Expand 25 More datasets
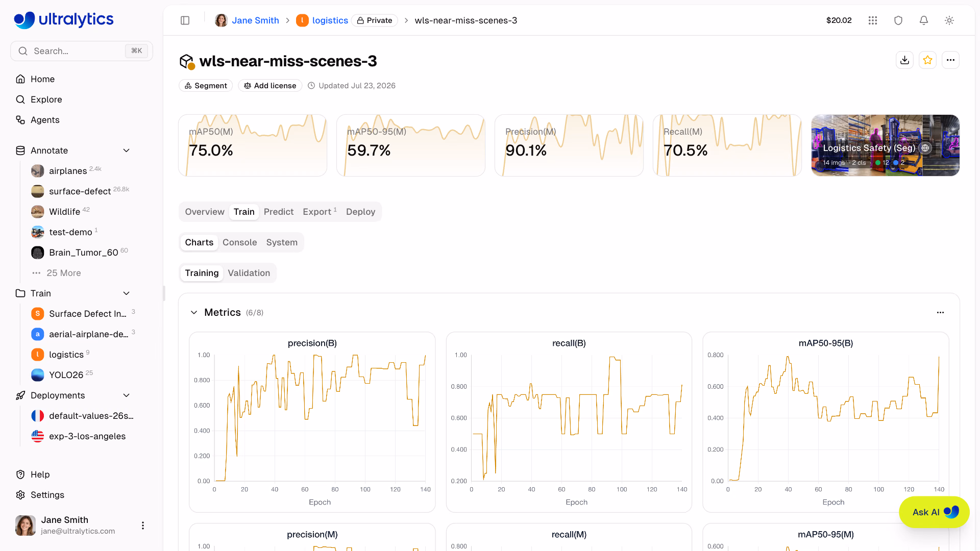980x551 pixels. click(64, 273)
